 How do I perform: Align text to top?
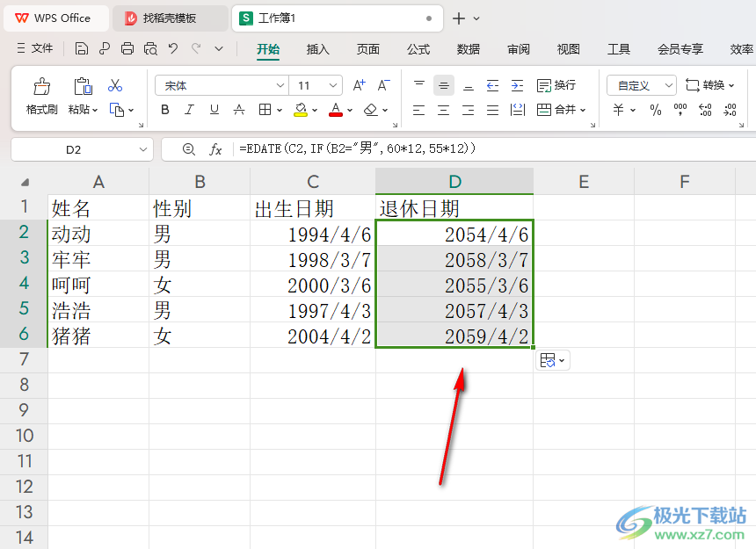click(x=419, y=85)
